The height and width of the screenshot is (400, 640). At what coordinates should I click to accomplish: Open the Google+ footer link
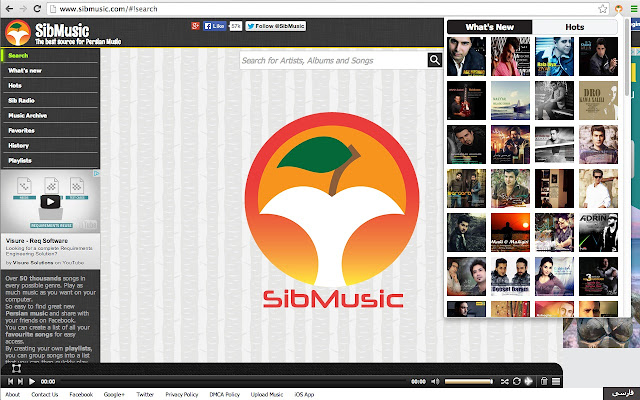click(114, 394)
